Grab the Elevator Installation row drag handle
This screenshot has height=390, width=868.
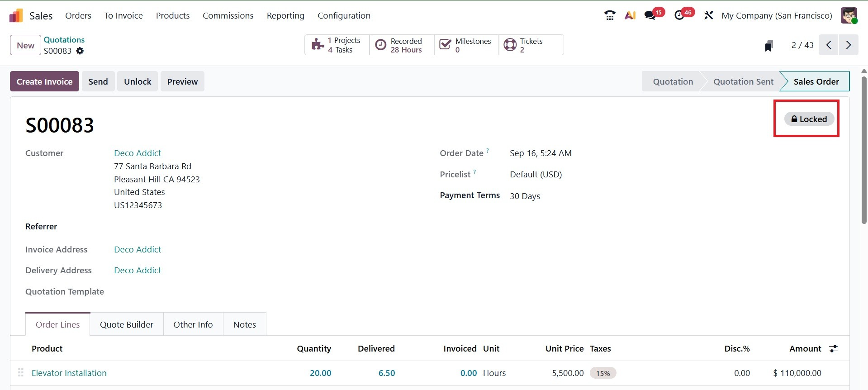click(21, 373)
